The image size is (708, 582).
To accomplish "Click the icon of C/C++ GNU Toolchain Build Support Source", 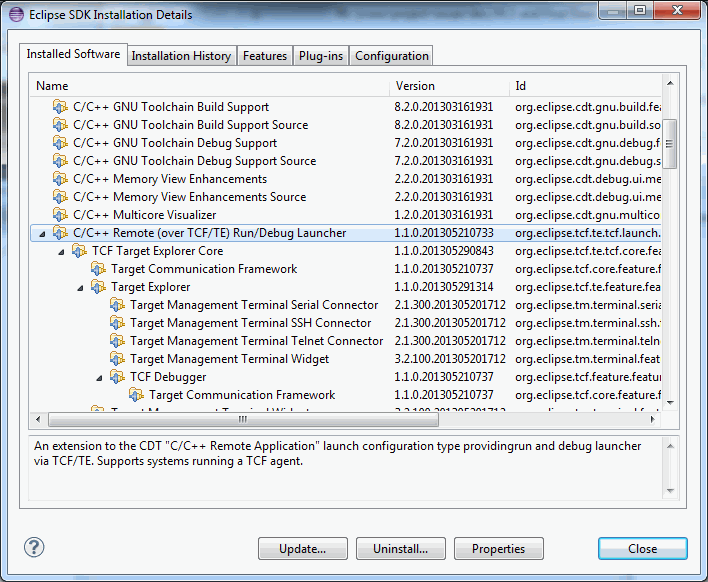I will point(60,125).
